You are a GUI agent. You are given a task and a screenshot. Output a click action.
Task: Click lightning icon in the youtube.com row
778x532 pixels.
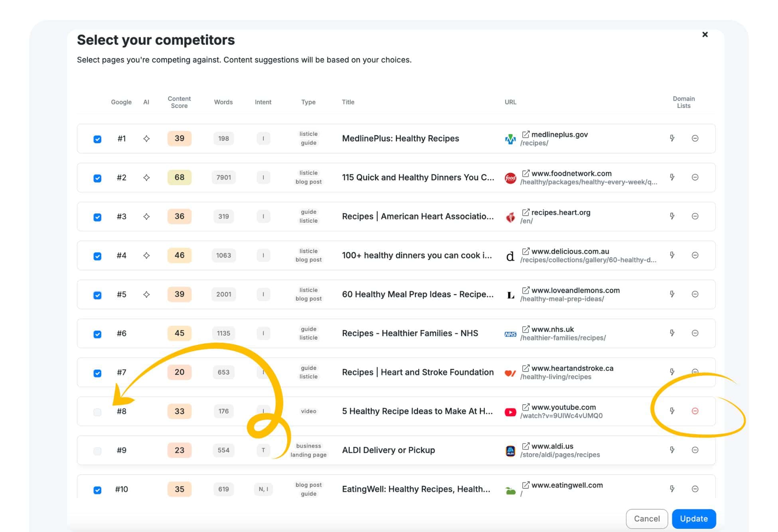tap(672, 411)
